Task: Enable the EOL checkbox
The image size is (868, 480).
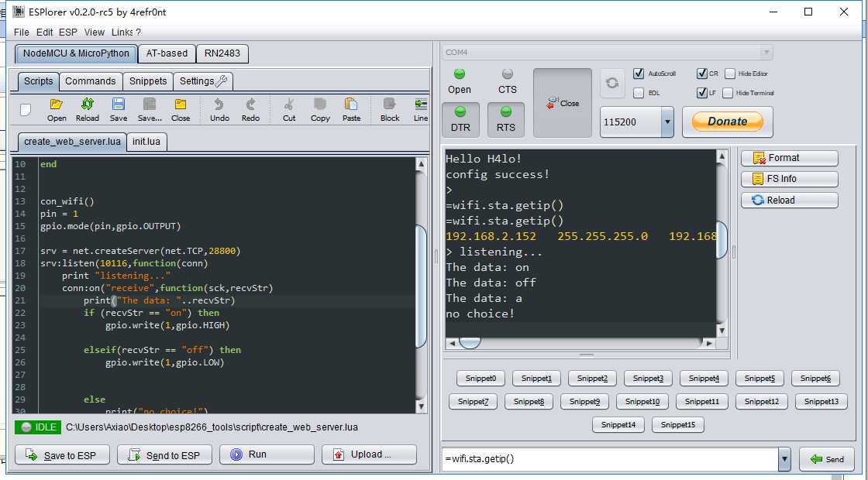Action: coord(639,93)
